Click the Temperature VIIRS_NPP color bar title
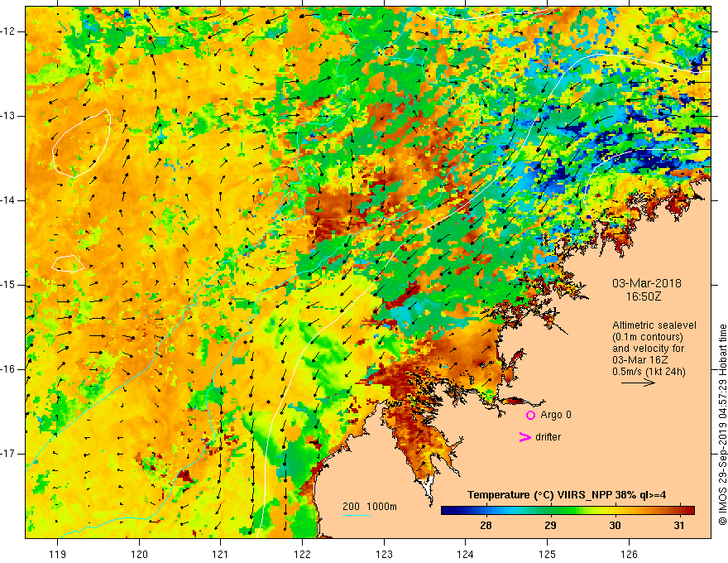 pyautogui.click(x=567, y=495)
